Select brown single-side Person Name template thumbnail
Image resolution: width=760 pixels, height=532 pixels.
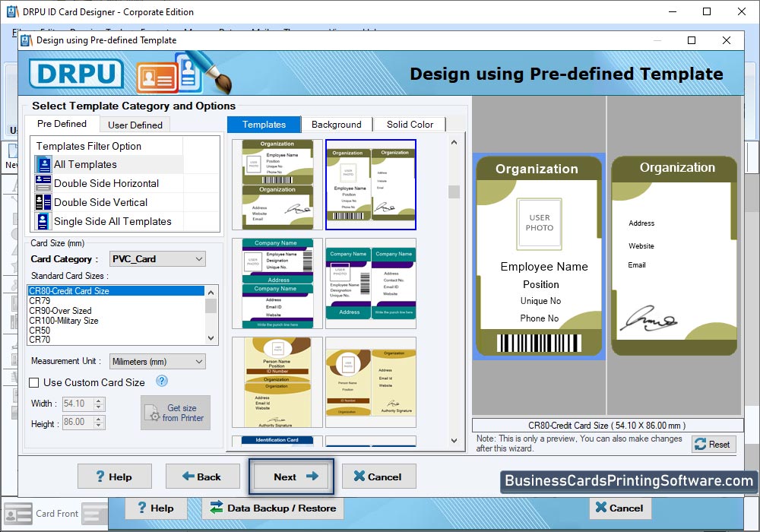pos(277,382)
